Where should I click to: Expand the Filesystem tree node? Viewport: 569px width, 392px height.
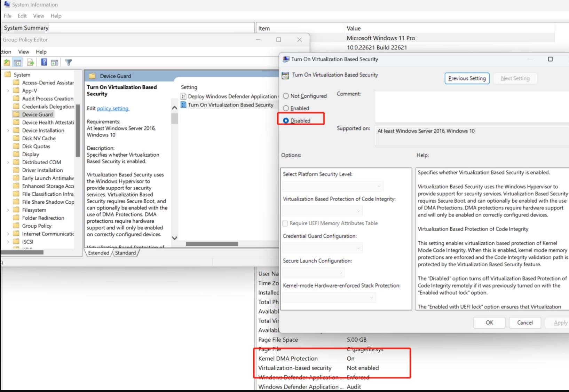8,210
